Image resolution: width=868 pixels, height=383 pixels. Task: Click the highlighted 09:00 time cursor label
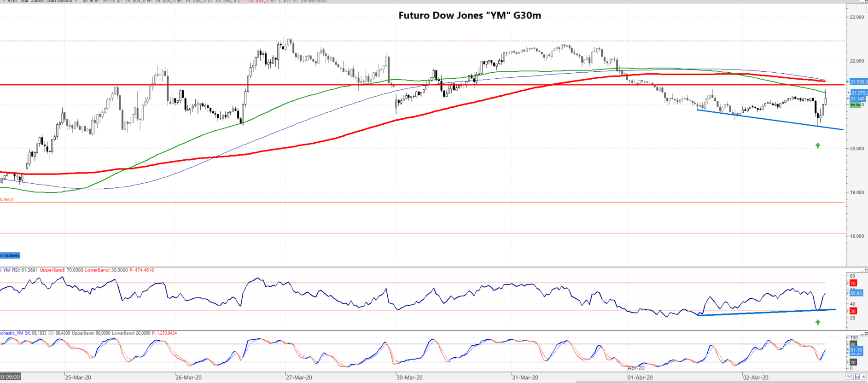pos(10,377)
